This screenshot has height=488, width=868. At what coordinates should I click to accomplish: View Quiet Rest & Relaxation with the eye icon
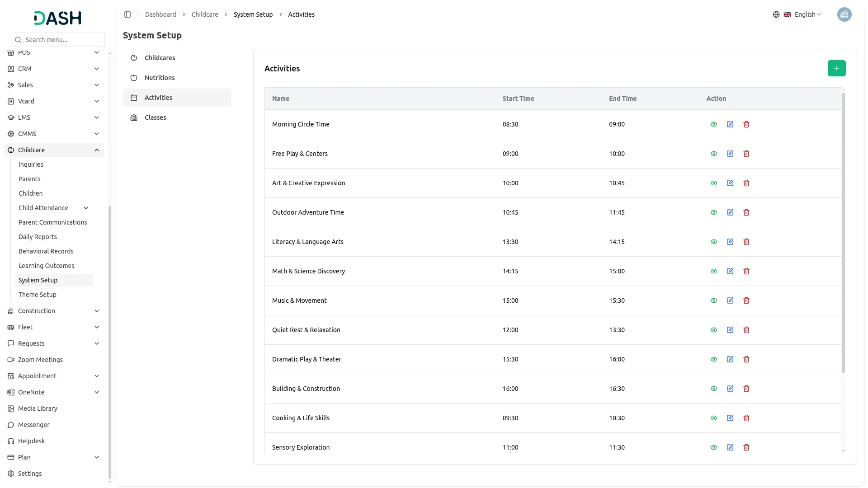(713, 330)
